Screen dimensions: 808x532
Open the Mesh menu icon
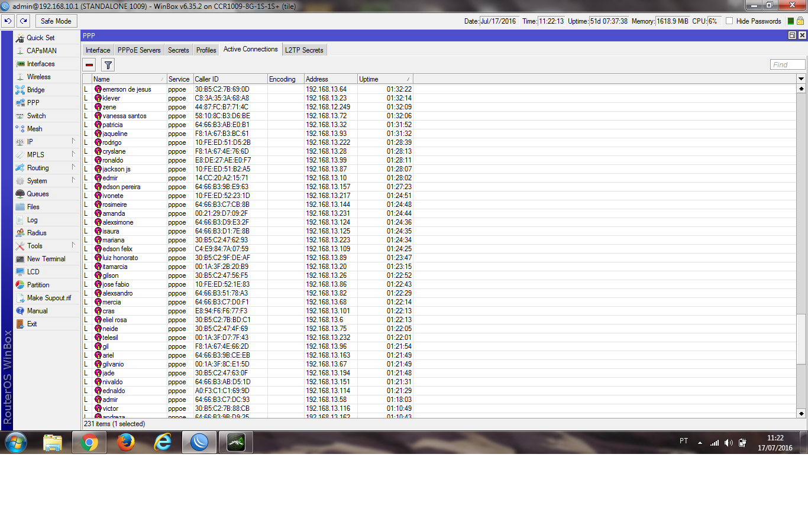pos(20,129)
